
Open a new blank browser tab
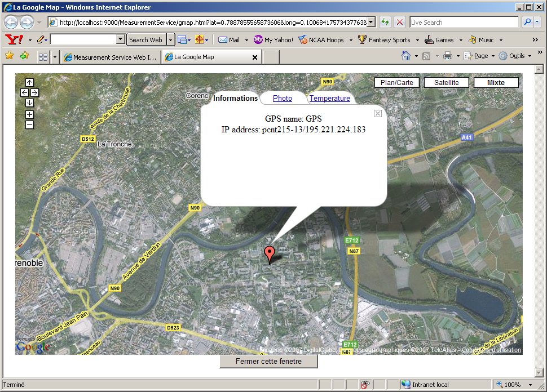(x=271, y=57)
